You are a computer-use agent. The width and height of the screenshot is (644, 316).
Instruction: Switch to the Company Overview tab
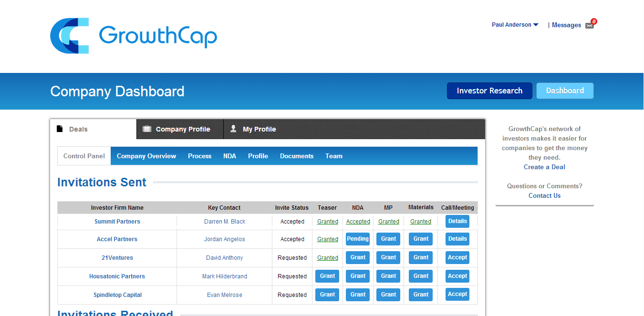coord(146,156)
